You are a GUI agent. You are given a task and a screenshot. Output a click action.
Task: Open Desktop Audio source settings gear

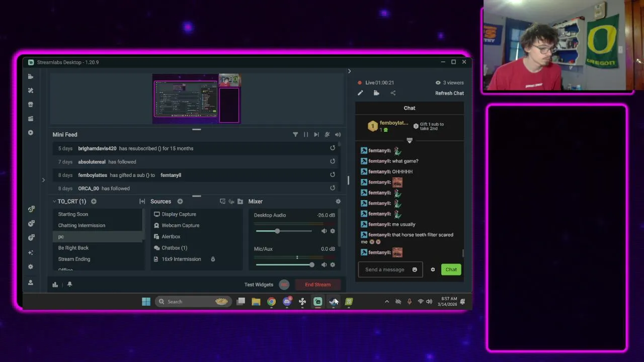pos(333,231)
